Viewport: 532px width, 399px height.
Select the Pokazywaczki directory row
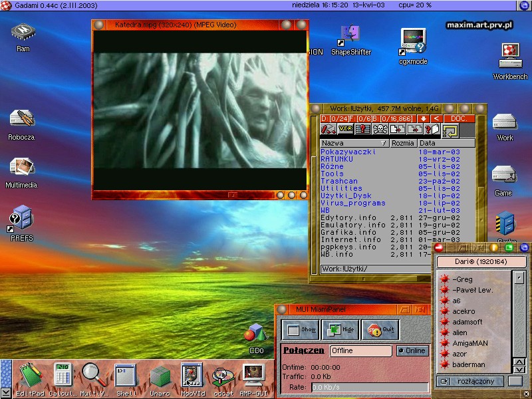397,152
